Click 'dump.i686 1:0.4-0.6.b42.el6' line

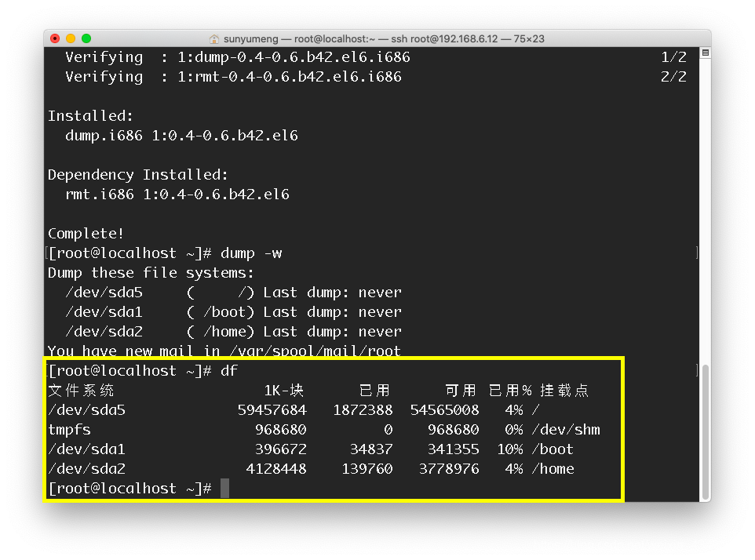[x=181, y=136]
